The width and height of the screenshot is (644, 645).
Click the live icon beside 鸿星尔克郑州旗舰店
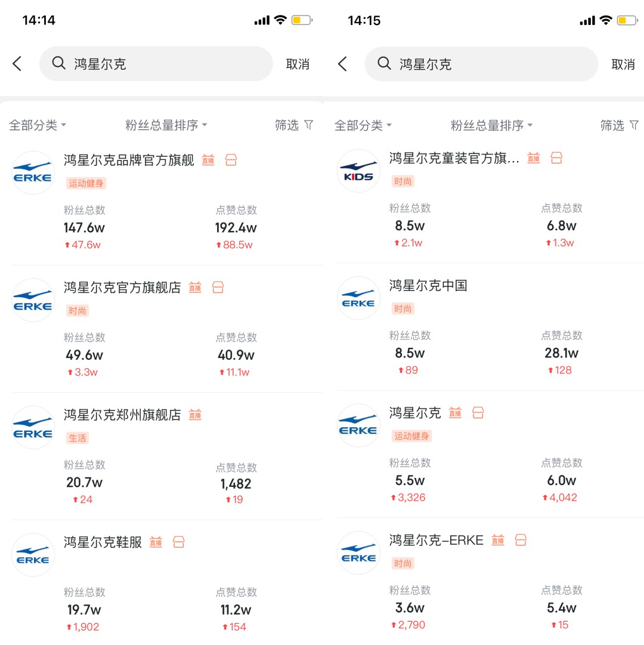coord(195,415)
